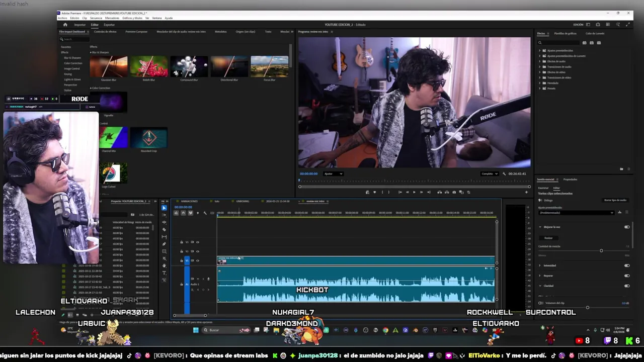Select Blur & Sharpen category in Film Impact

pos(72,58)
